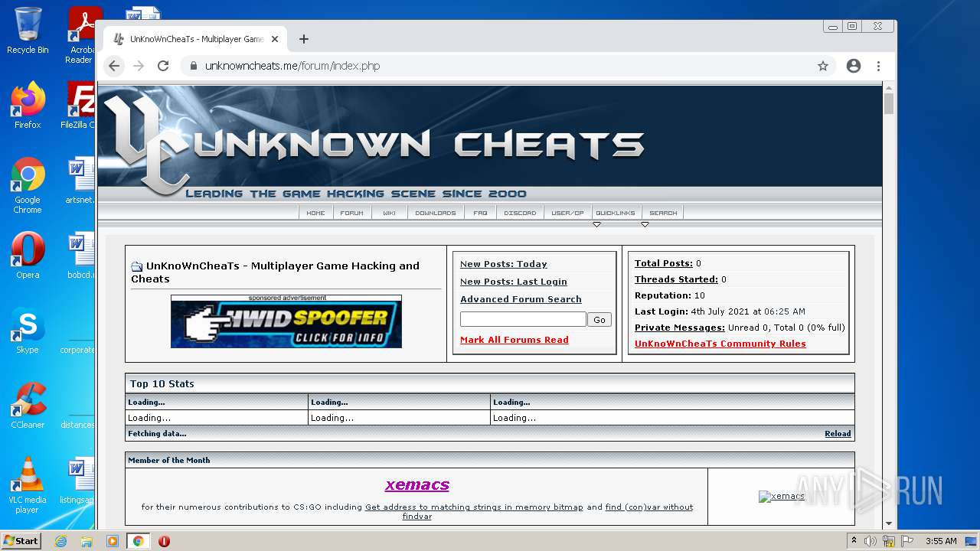Select the Google Chrome desktop icon
Screen dimensions: 980x551
[x=28, y=185]
